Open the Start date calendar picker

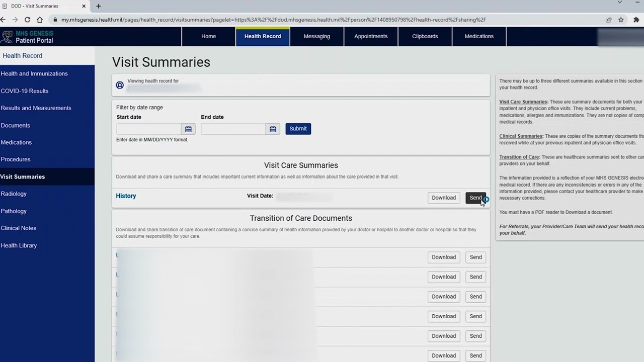[188, 129]
